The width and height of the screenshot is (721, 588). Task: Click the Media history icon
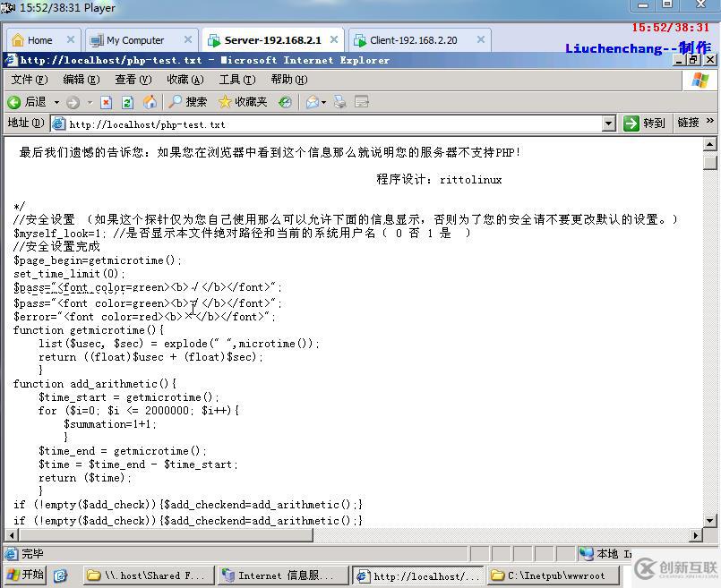click(285, 102)
